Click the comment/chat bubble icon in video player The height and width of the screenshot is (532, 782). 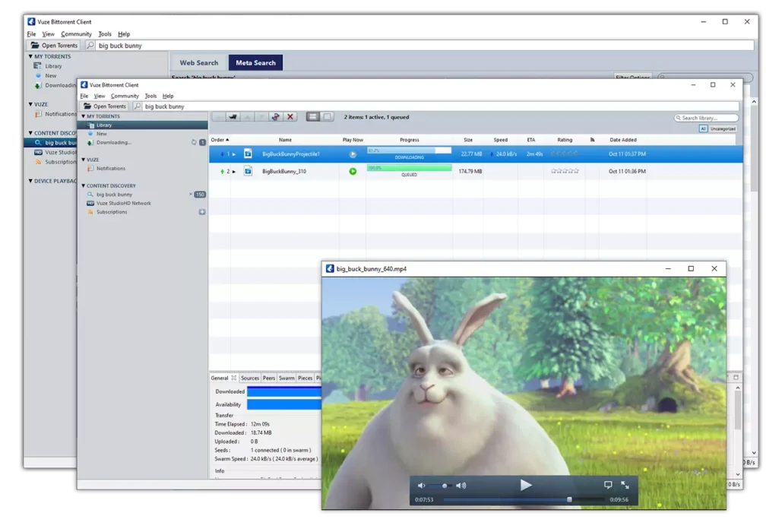point(607,485)
